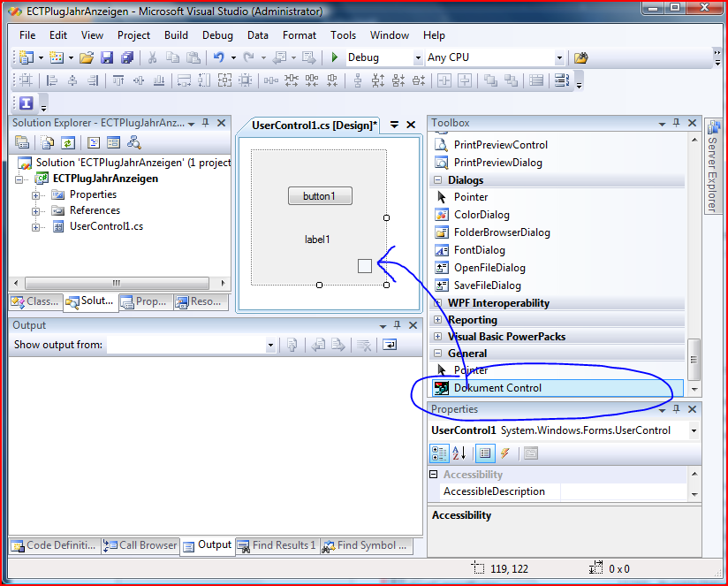Image resolution: width=728 pixels, height=586 pixels.
Task: Expand the UserControl1.cs tree node
Action: (x=35, y=227)
